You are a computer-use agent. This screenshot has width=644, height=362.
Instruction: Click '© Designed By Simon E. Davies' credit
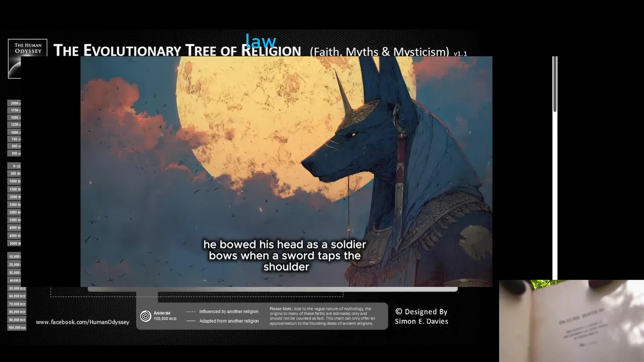tap(422, 316)
